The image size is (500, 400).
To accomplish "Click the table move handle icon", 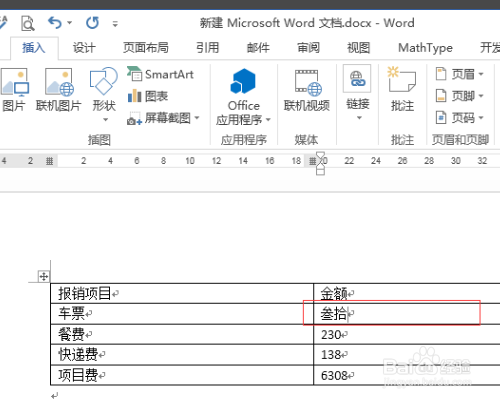I will 44,276.
